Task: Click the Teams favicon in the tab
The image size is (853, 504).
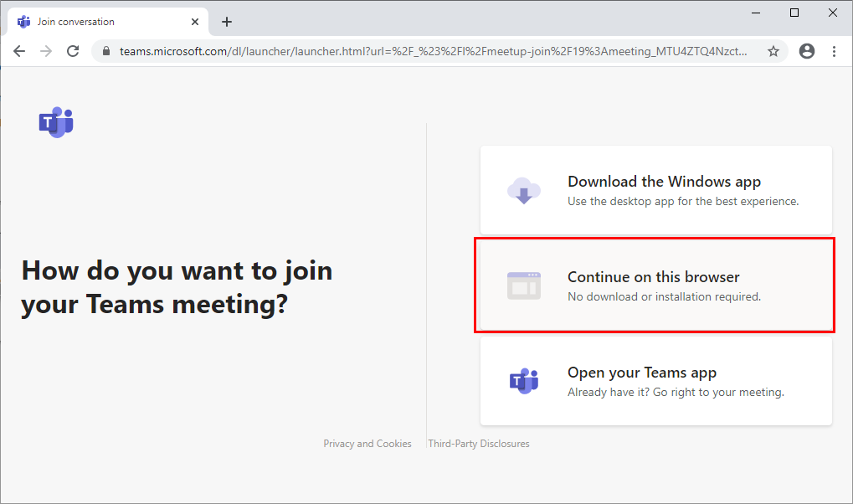Action: tap(23, 22)
